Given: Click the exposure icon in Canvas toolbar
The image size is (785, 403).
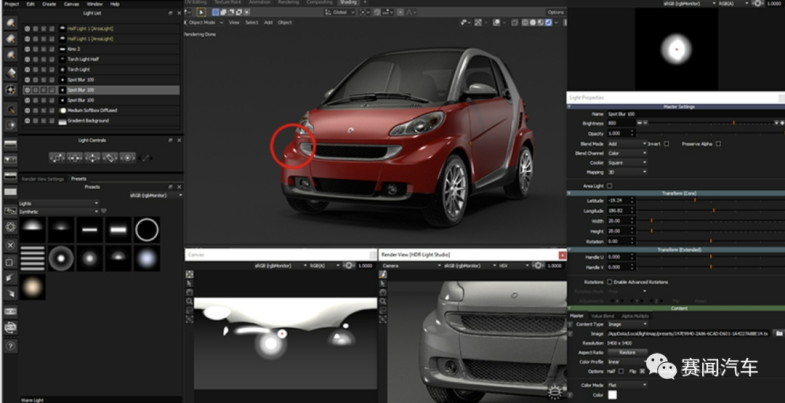Looking at the screenshot, I should click(x=349, y=266).
